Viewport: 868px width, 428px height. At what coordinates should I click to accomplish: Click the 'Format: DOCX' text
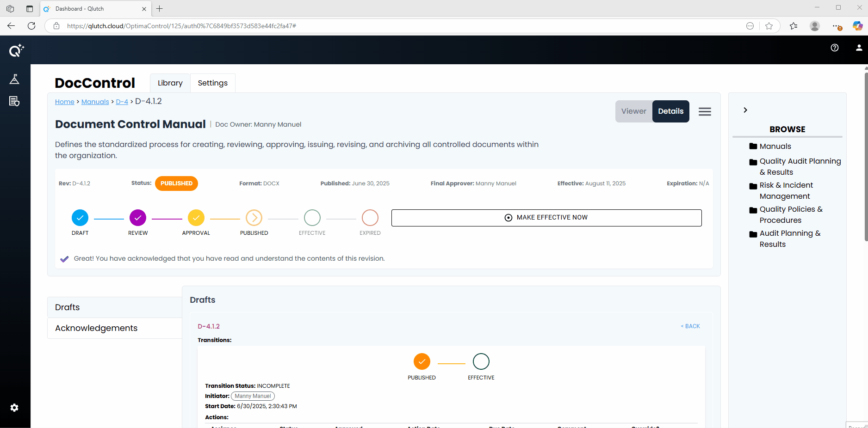coord(259,183)
